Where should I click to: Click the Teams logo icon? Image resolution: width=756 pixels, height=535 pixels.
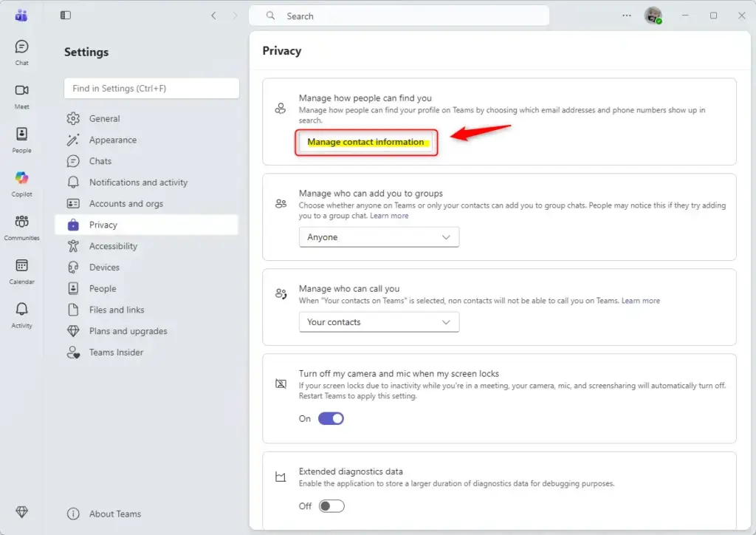click(21, 16)
